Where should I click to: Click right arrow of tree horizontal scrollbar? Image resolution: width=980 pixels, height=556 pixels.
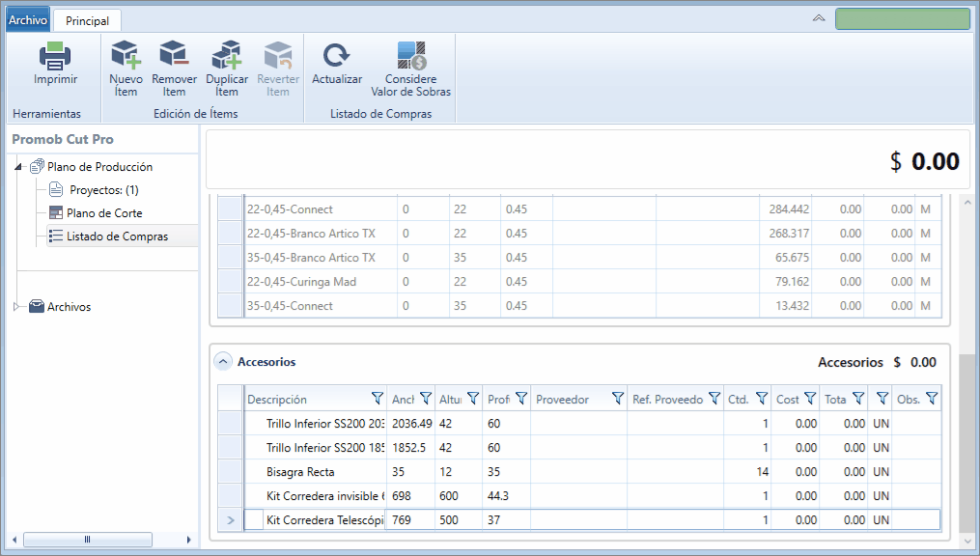188,540
